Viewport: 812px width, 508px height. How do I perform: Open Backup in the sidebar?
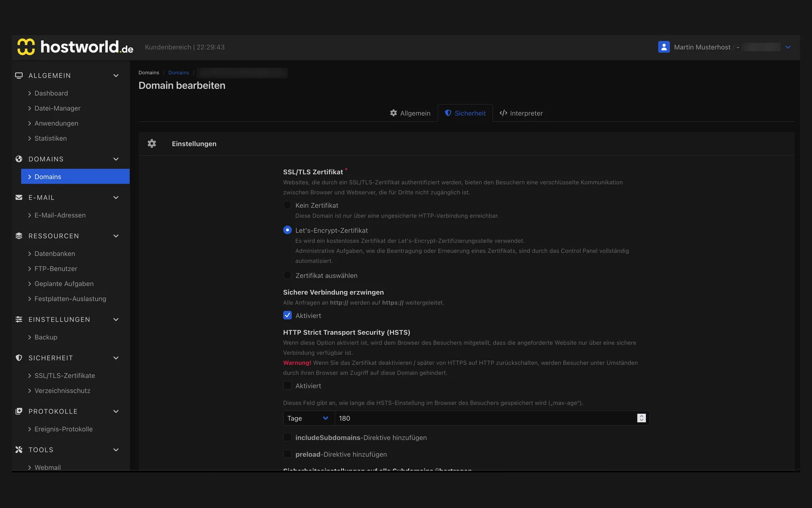46,337
